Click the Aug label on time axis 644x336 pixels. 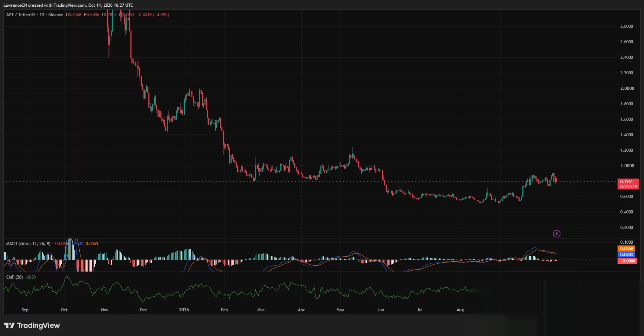[x=460, y=310]
